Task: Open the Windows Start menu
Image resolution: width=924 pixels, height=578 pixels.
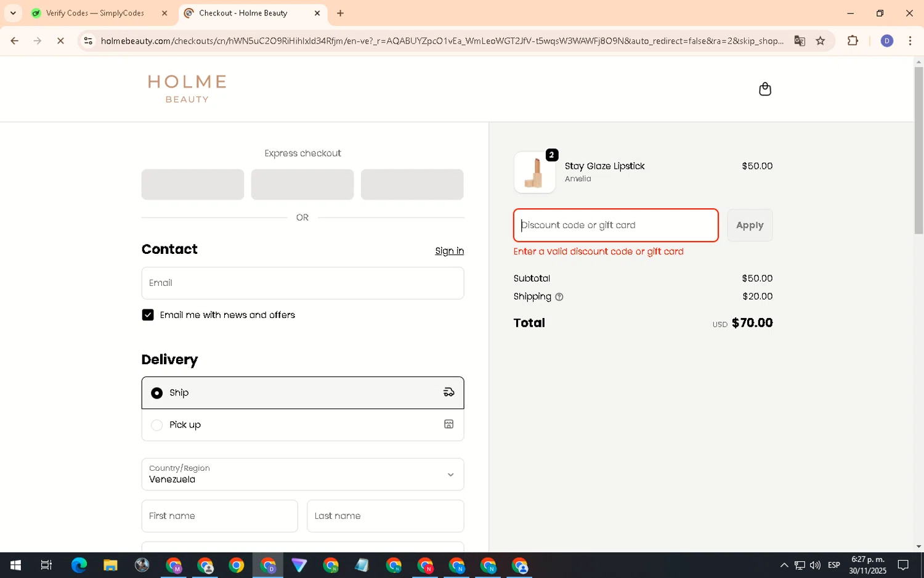Action: coord(15,565)
